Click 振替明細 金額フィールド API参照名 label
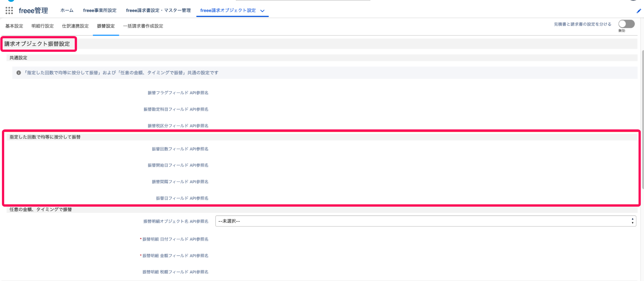This screenshot has height=281, width=644. coord(176,256)
